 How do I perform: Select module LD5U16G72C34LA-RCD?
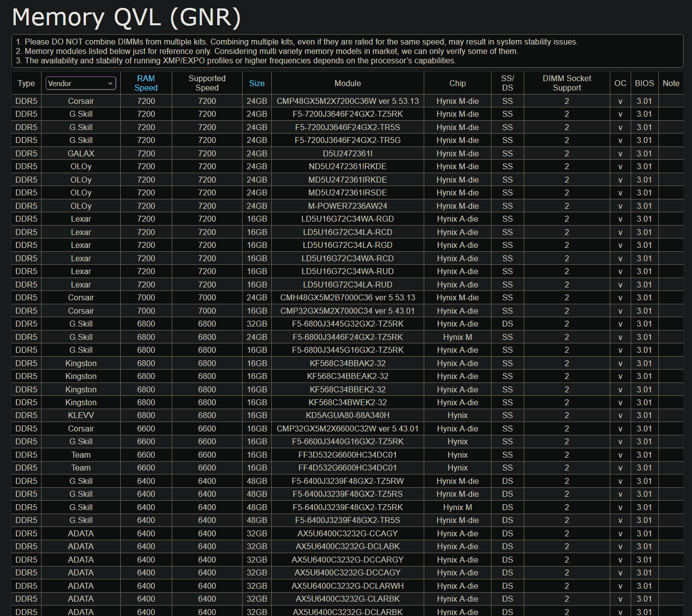click(347, 232)
